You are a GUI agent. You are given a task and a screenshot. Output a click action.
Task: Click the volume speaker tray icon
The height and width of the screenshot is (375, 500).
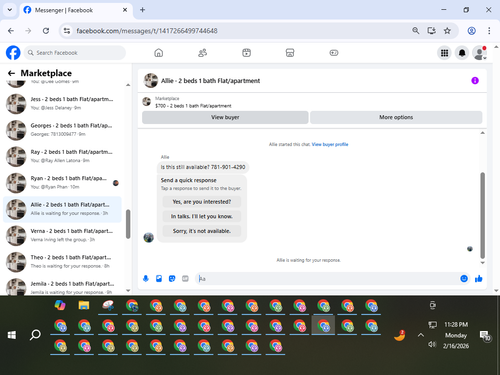(x=432, y=344)
